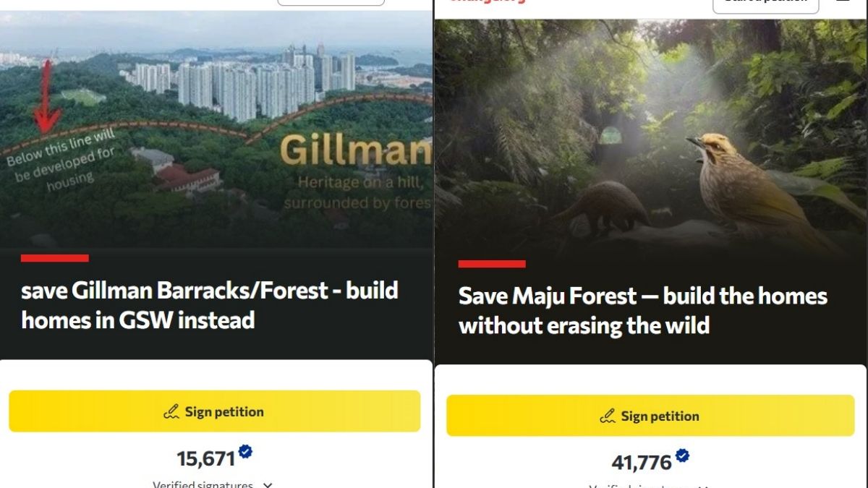This screenshot has height=488, width=868.
Task: Expand the Verified signatures chevron under 15,671
Action: pos(268,485)
